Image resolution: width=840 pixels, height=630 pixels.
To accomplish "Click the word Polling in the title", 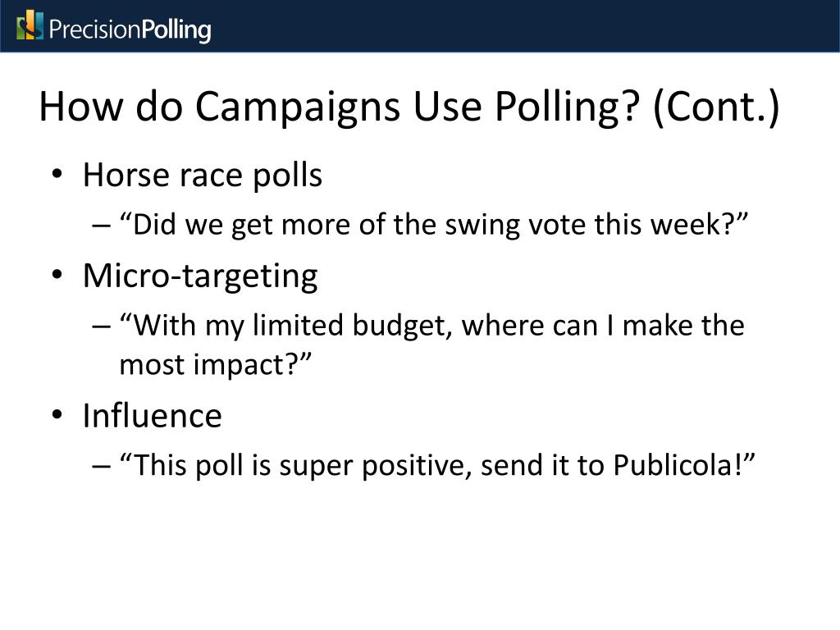I will tap(567, 107).
